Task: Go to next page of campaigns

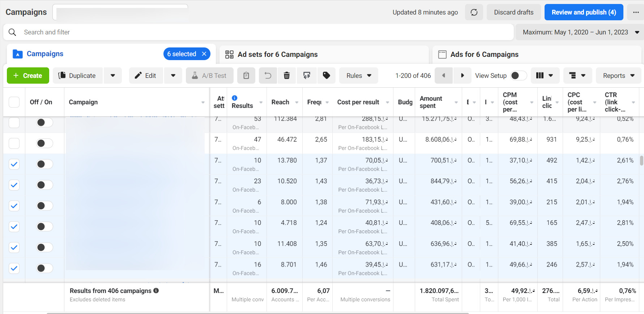Action: (x=462, y=75)
